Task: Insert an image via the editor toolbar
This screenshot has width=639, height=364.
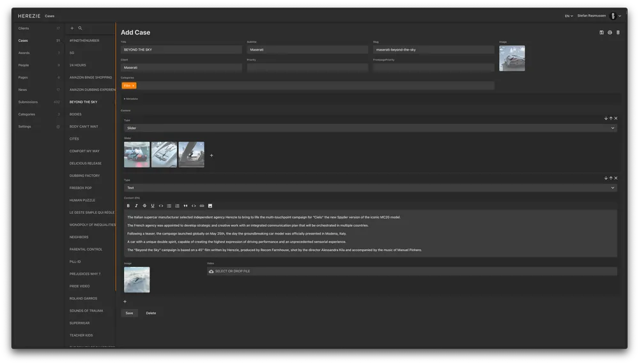Action: pos(210,206)
